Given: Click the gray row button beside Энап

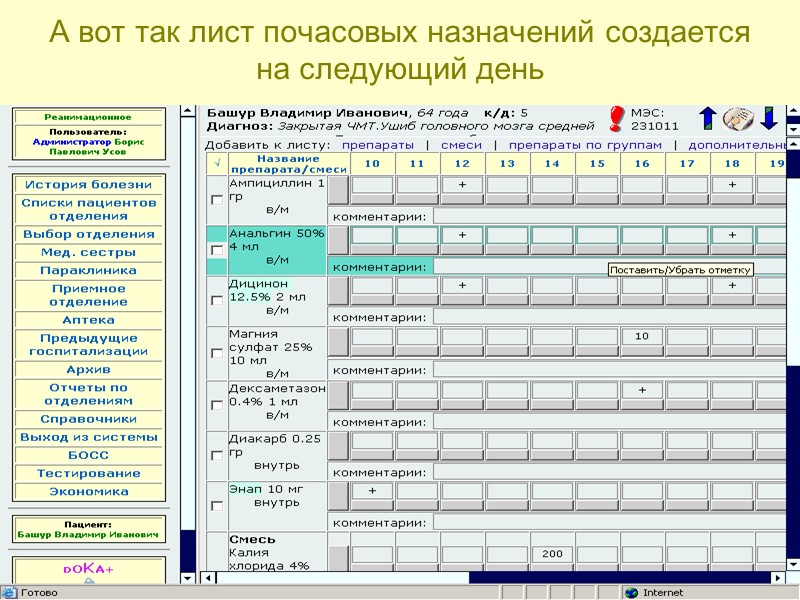Looking at the screenshot, I should point(338,495).
